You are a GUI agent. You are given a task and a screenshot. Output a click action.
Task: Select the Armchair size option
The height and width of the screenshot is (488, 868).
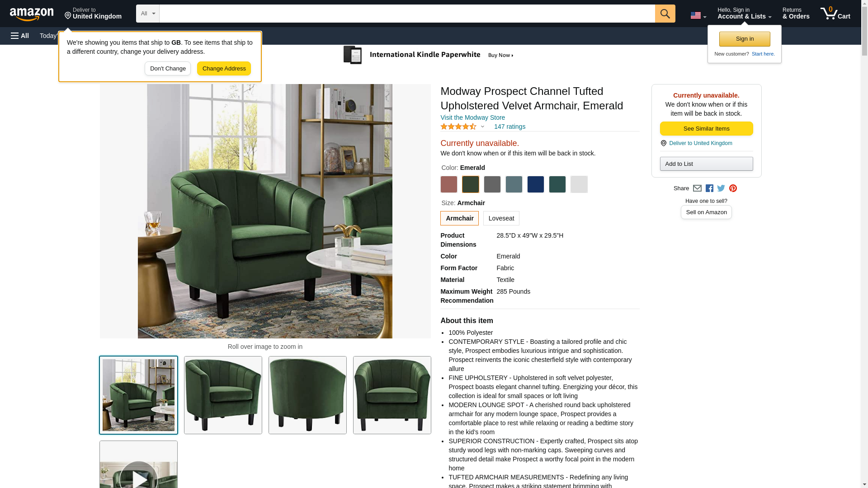(459, 218)
